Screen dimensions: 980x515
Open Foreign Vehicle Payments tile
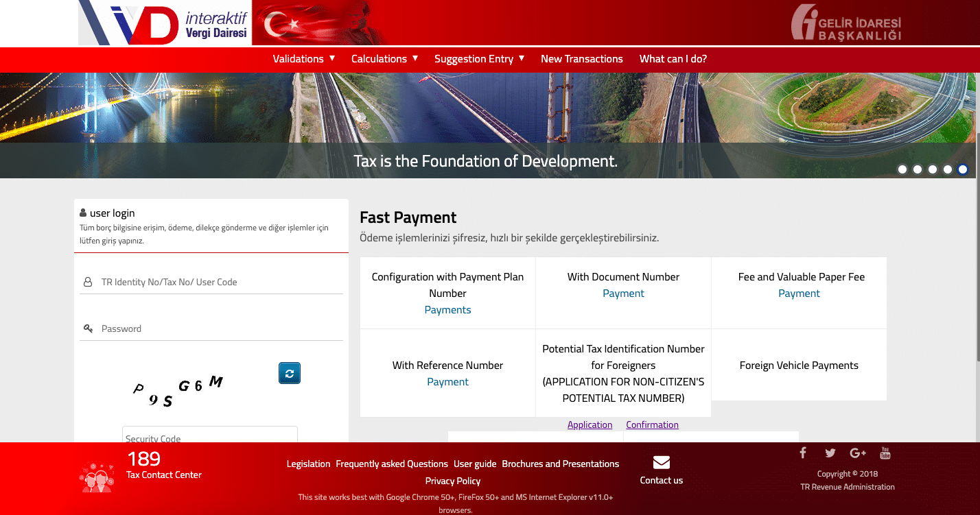click(x=799, y=365)
